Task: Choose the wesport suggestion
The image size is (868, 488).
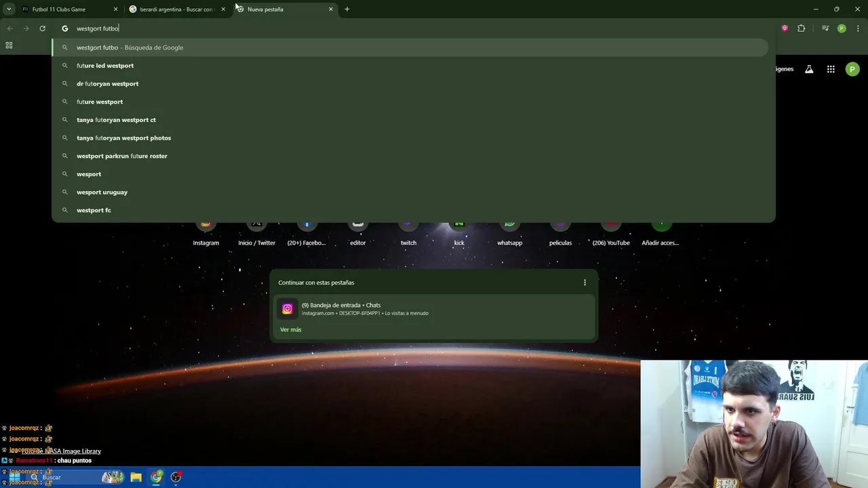Action: pos(410,174)
